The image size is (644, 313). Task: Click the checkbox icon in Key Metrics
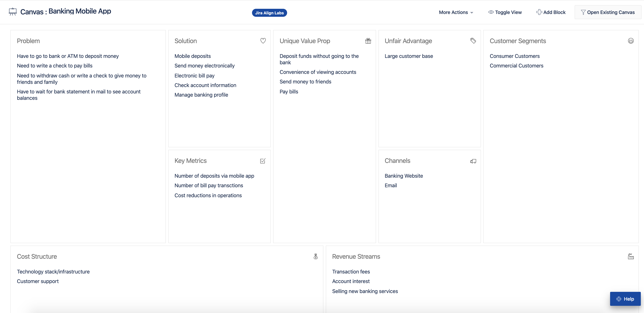[x=263, y=161]
